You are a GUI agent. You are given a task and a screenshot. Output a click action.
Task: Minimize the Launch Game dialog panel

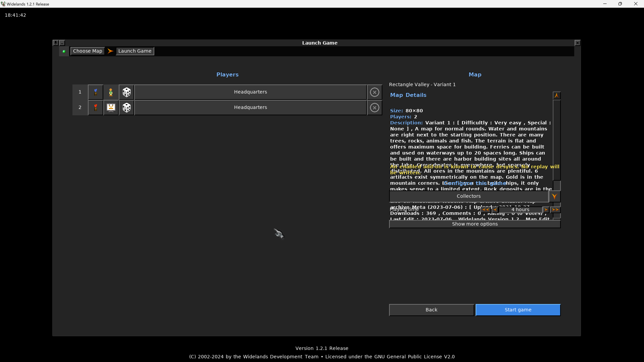[x=62, y=43]
